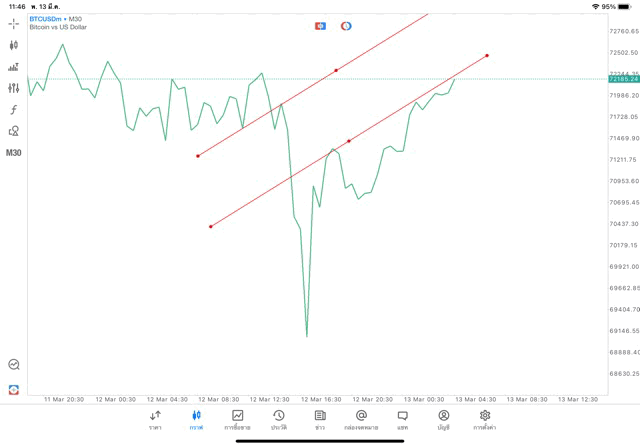Open the chart analysis magnifier icon
The height and width of the screenshot is (447, 640).
[14, 364]
